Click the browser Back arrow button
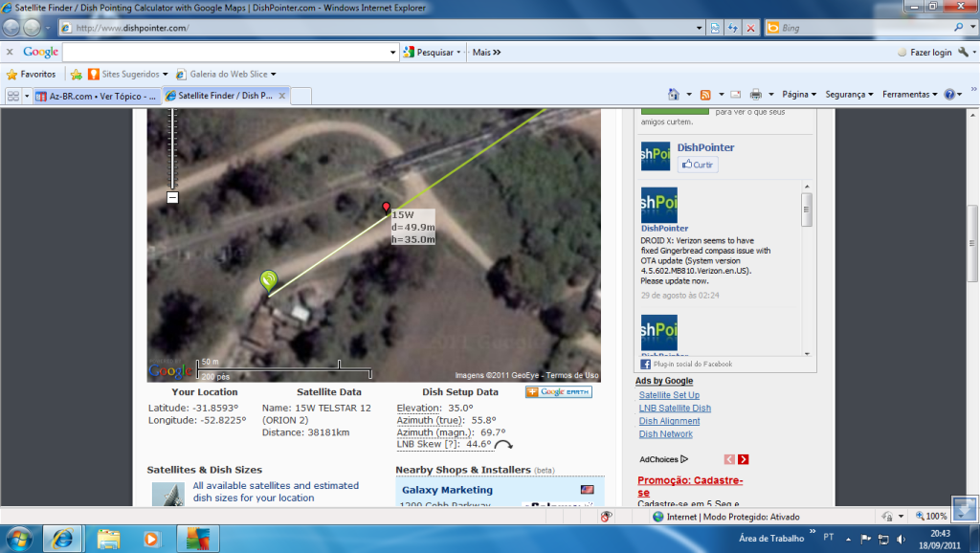Screen dimensions: 980x553 [x=11, y=28]
